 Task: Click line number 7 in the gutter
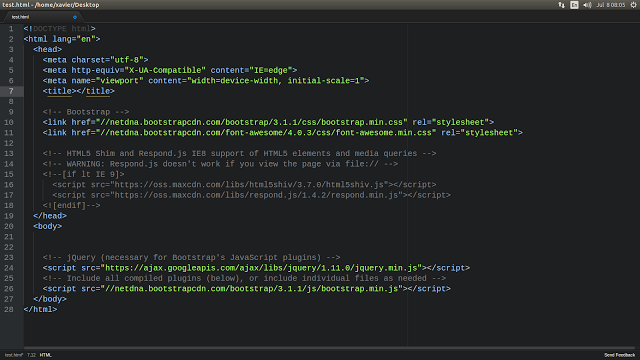pos(11,91)
